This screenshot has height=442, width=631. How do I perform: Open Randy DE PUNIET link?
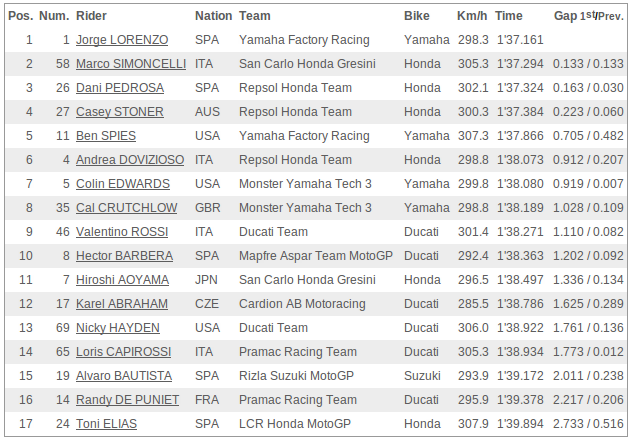coord(128,400)
